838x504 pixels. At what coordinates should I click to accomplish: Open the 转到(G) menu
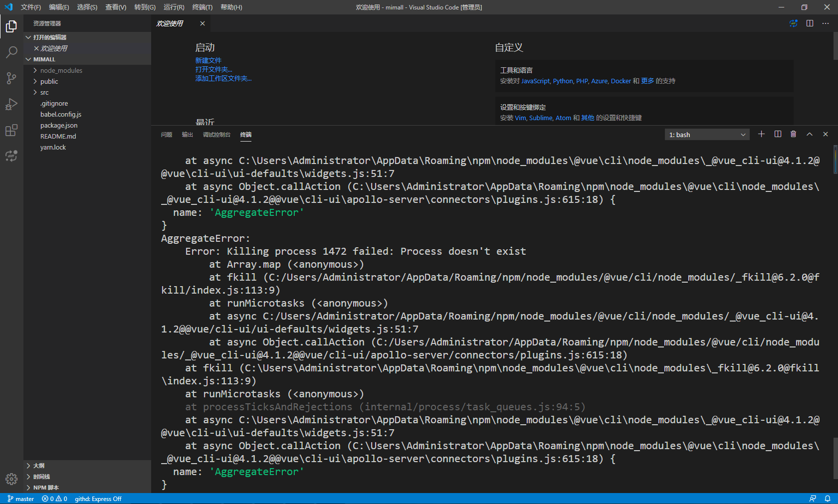145,7
